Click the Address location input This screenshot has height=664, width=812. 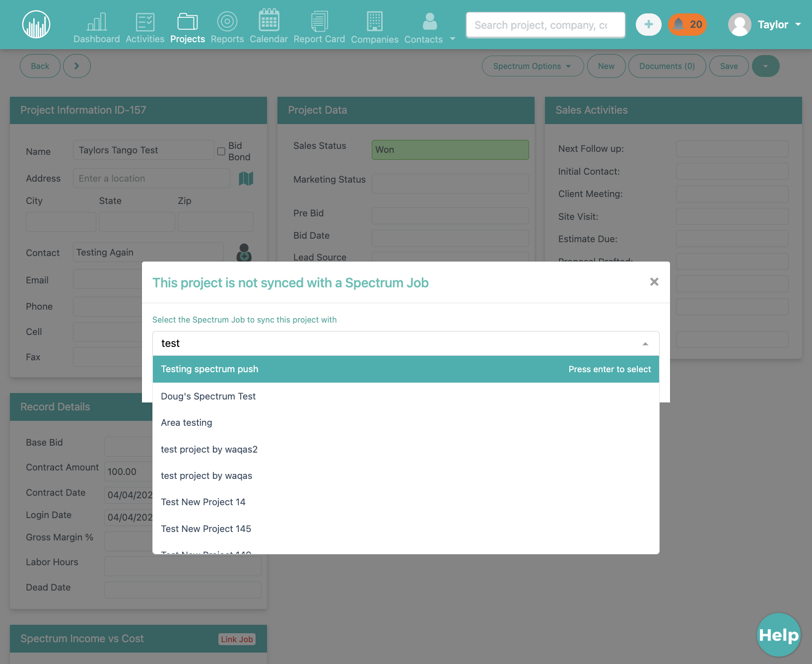(151, 178)
